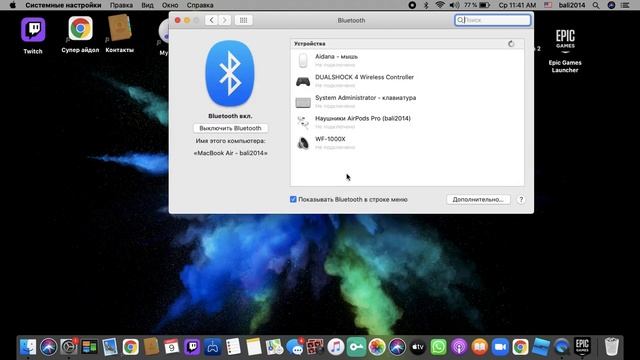The width and height of the screenshot is (640, 360).
Task: Open Notification Center menu bar icon
Action: pyautogui.click(x=625, y=5)
